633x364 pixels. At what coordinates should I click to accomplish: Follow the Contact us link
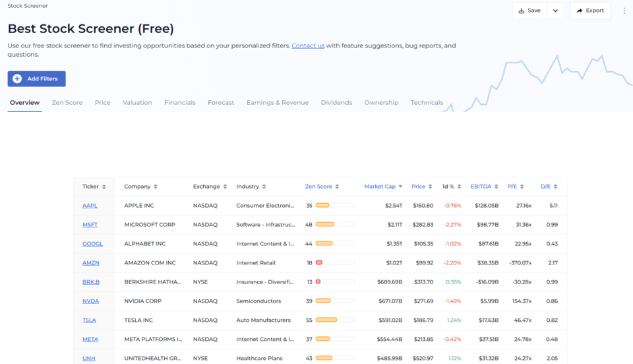(x=308, y=45)
